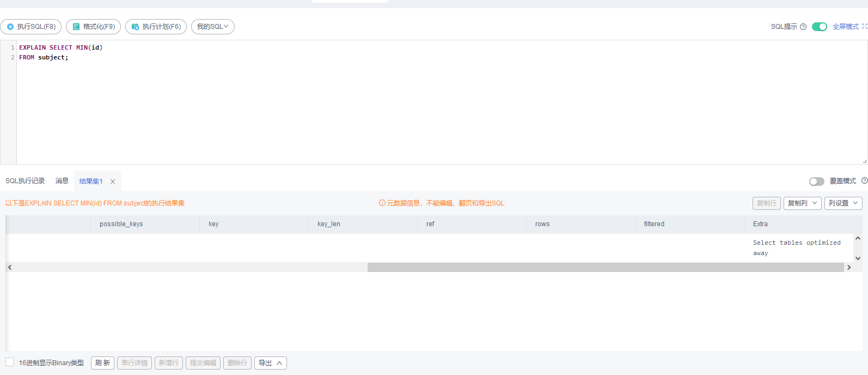Click the horizontal scrollbar left arrow

click(10, 268)
